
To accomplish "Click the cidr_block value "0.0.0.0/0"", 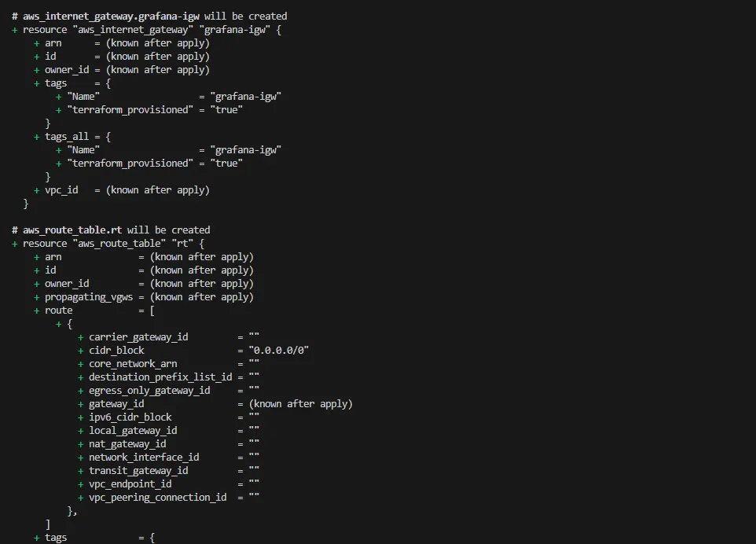I will 278,350.
